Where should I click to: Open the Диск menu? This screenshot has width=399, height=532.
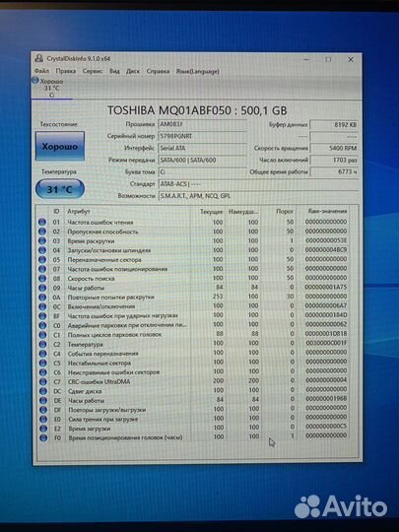pos(133,71)
